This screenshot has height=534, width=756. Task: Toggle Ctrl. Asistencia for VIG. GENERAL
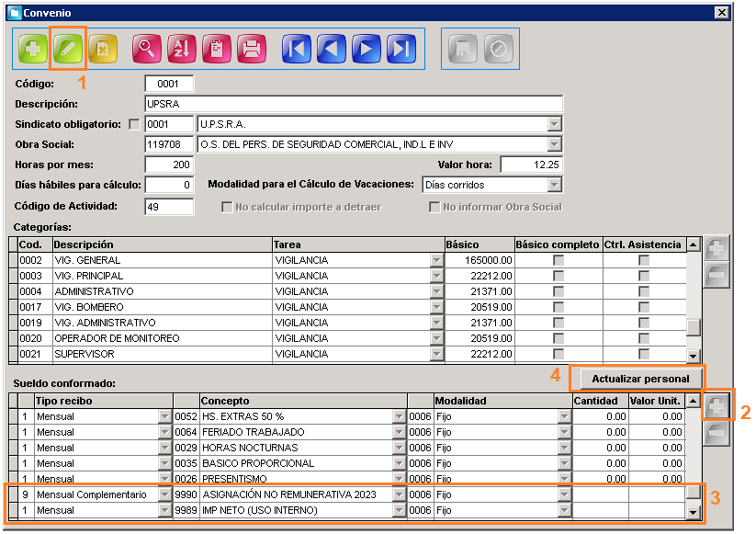coord(644,260)
